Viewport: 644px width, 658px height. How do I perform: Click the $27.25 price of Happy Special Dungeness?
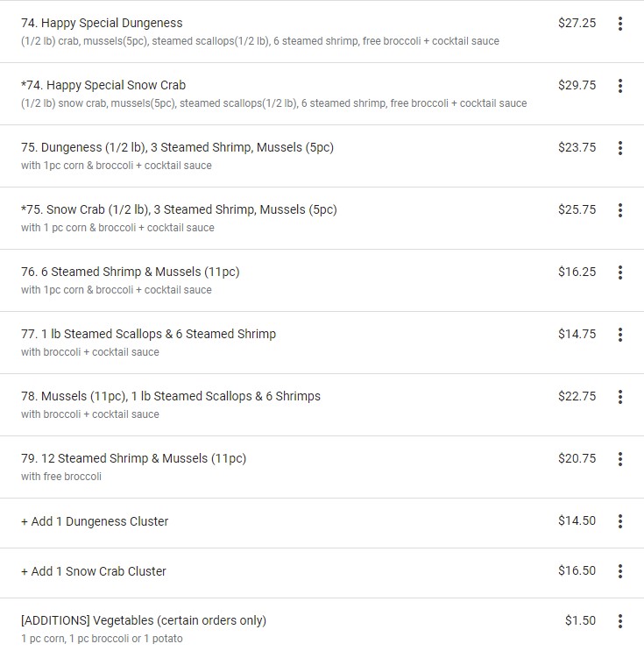[577, 23]
